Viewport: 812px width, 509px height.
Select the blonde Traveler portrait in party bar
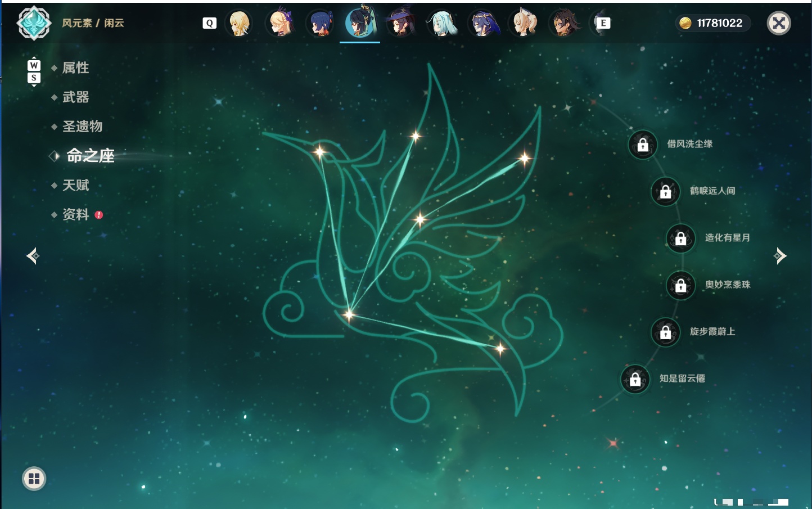(239, 23)
